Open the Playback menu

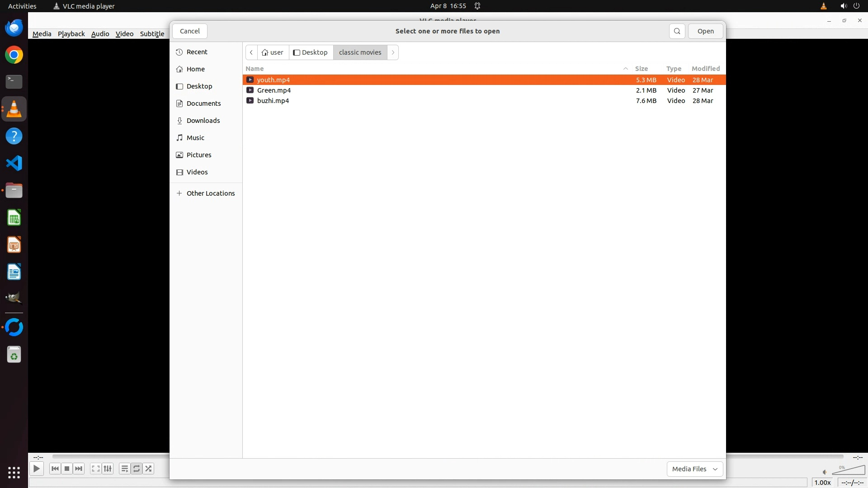click(71, 34)
